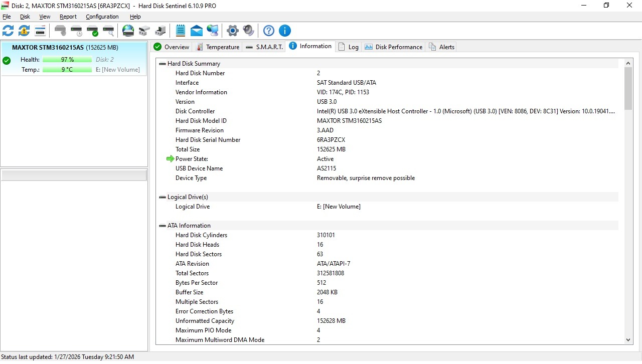Click the disk icon with clock
The image size is (642, 364).
click(x=76, y=31)
